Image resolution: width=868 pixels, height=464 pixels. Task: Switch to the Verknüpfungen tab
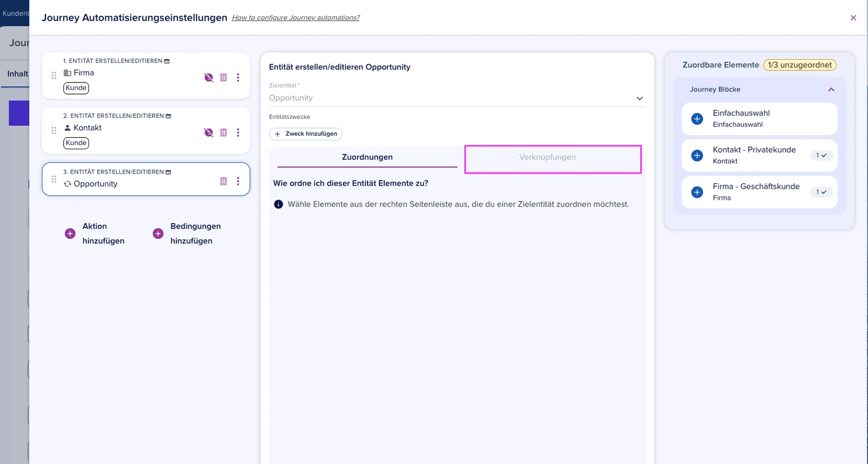[547, 157]
